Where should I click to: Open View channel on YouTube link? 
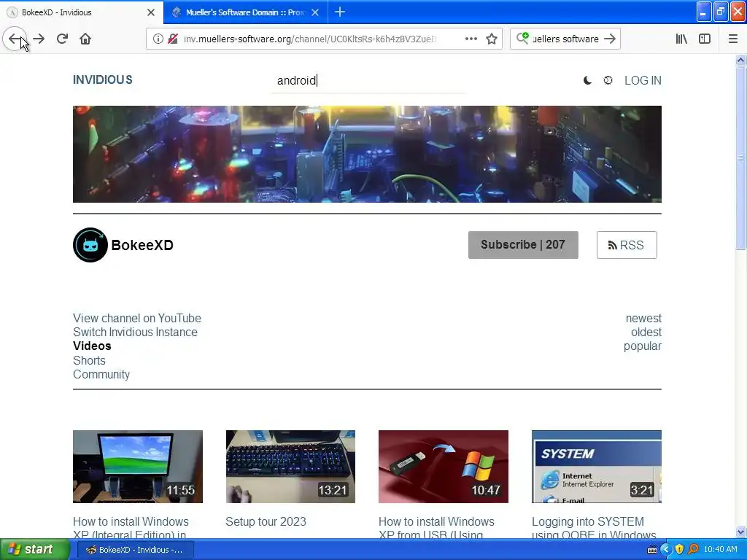tap(136, 318)
